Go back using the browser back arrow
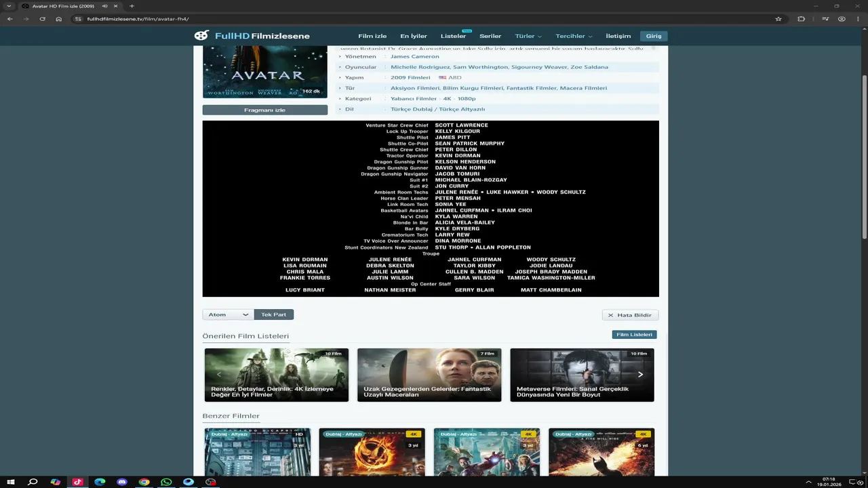This screenshot has width=868, height=488. point(10,19)
